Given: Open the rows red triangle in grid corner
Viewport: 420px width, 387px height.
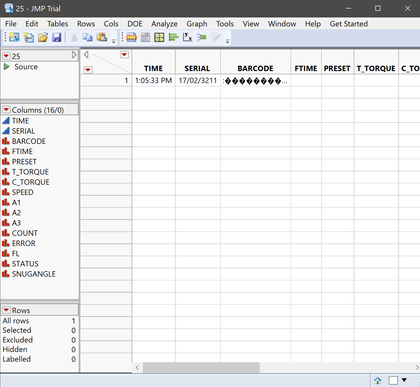Looking at the screenshot, I should point(88,70).
